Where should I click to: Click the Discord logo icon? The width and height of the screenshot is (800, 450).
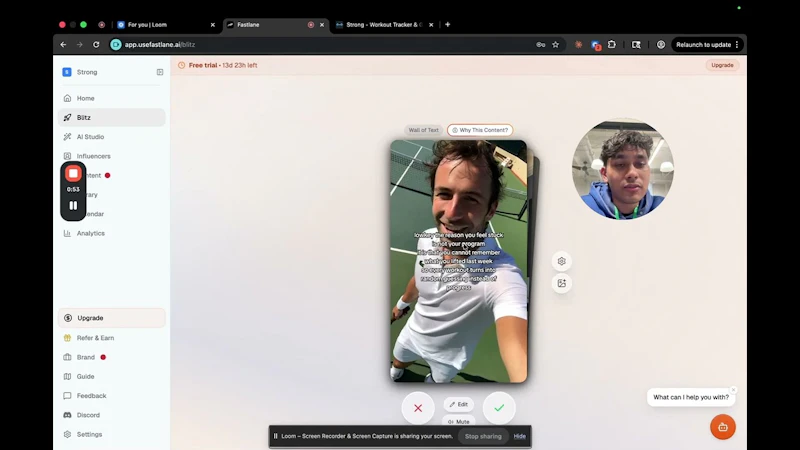pyautogui.click(x=67, y=415)
